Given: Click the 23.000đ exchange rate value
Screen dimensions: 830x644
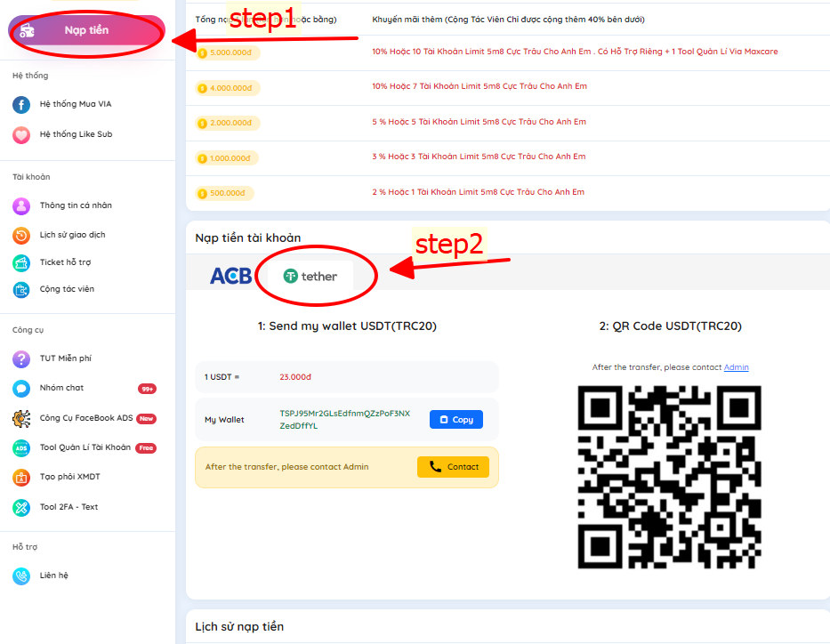Looking at the screenshot, I should [x=295, y=377].
